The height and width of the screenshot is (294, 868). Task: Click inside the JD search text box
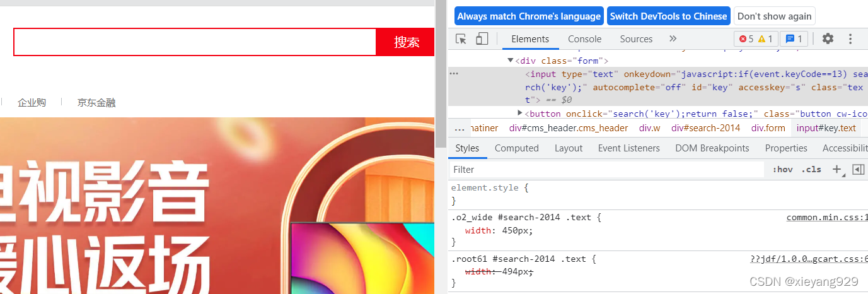(195, 42)
